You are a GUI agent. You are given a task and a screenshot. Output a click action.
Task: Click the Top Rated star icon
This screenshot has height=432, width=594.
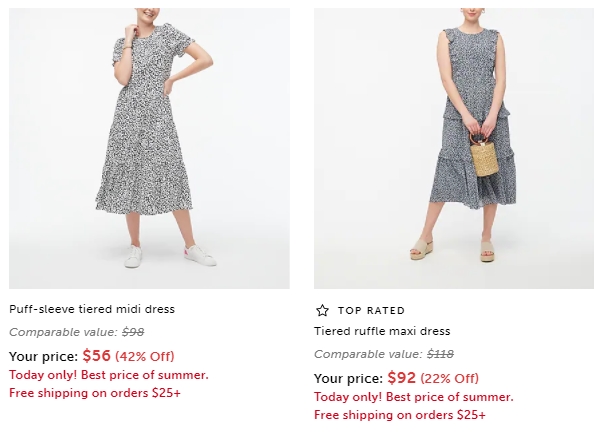point(322,310)
